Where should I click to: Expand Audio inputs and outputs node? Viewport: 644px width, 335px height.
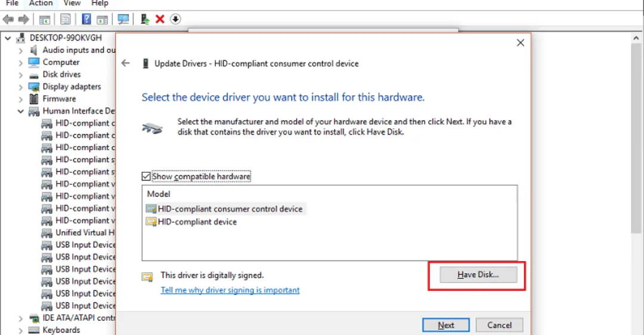coord(20,51)
